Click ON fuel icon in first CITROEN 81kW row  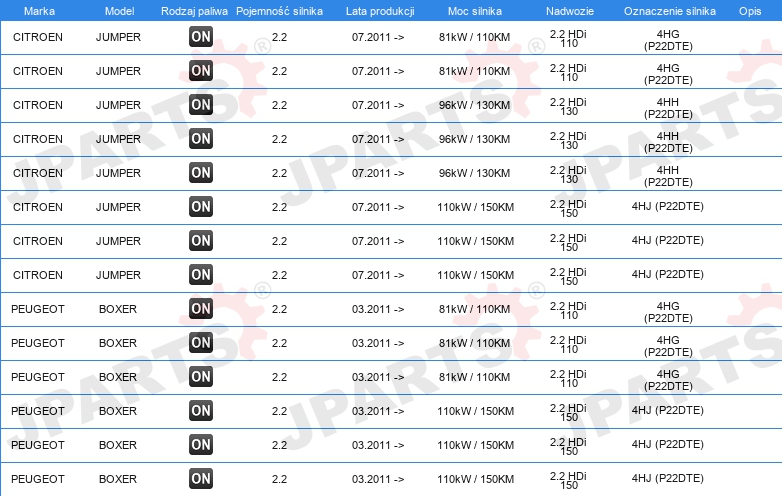tap(201, 36)
